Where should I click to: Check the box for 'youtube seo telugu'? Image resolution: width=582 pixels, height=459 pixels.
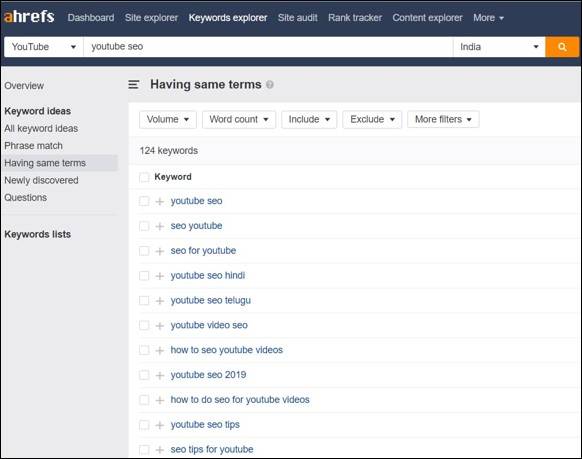[x=144, y=301]
